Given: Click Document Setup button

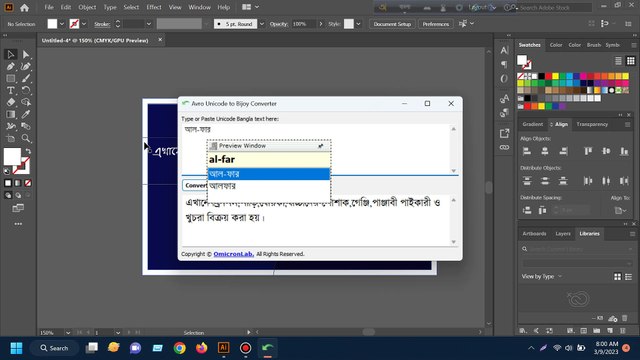Looking at the screenshot, I should click(392, 24).
